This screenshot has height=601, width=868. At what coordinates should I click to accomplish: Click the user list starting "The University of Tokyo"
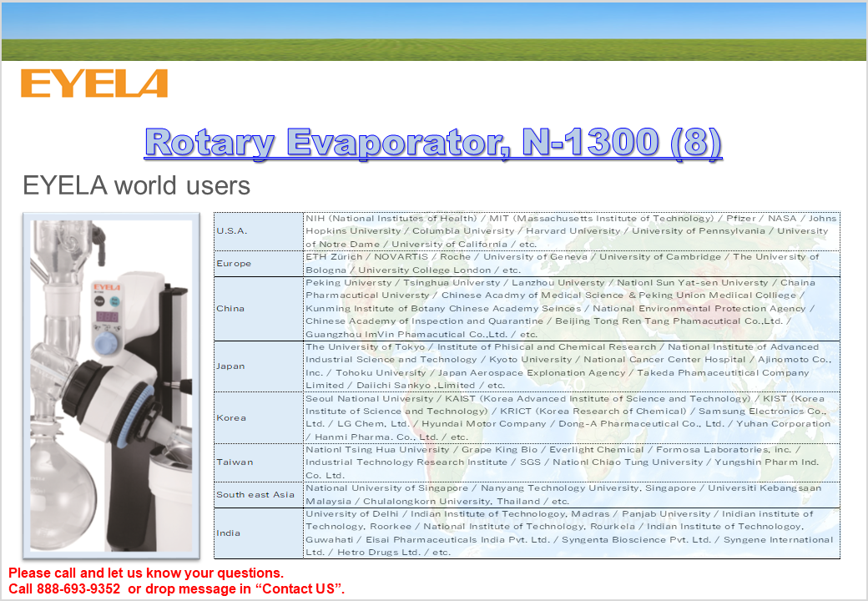point(572,366)
